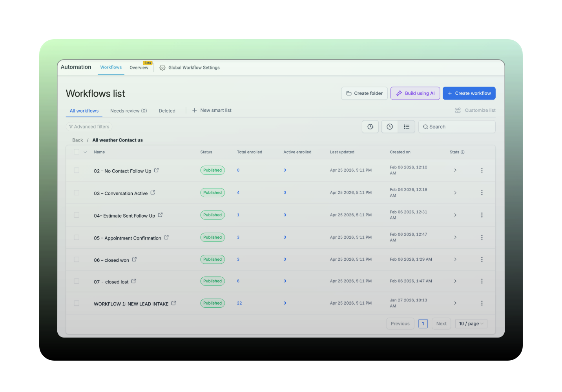Check the box for 07 - closed lost

click(77, 281)
